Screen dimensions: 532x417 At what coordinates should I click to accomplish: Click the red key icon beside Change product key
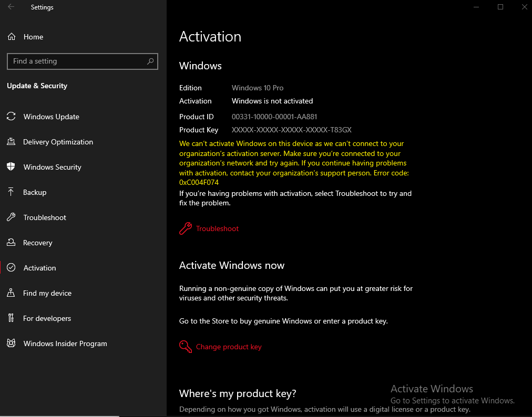186,347
